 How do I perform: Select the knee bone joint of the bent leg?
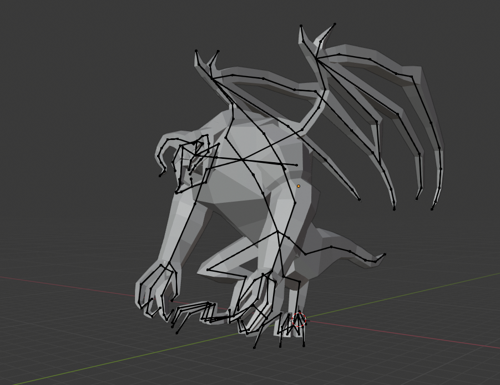(x=208, y=269)
